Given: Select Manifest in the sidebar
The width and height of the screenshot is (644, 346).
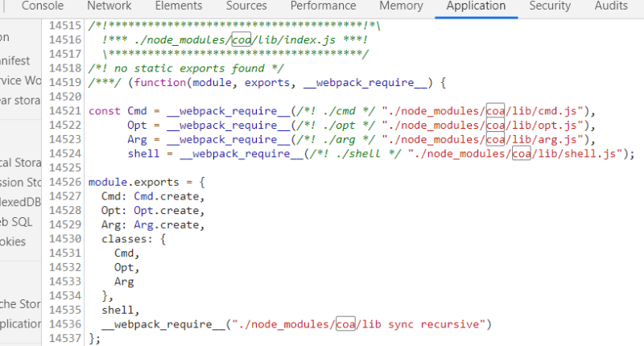Looking at the screenshot, I should tap(14, 60).
